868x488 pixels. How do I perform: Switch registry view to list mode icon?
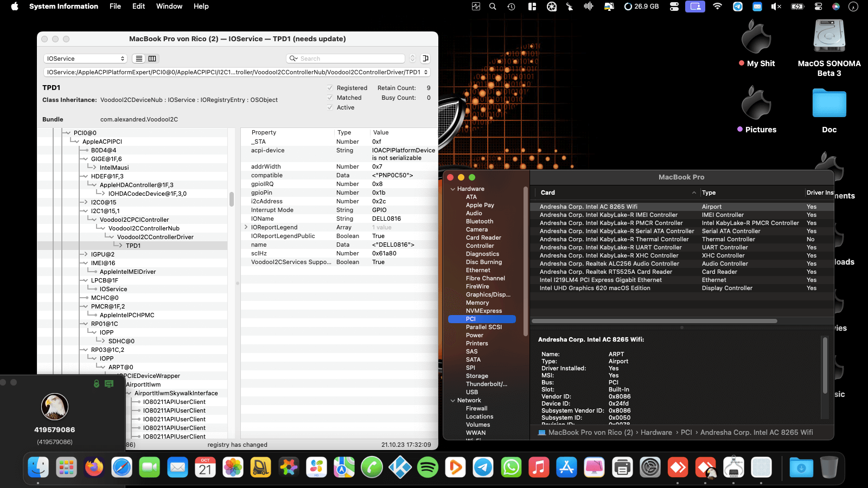point(139,59)
